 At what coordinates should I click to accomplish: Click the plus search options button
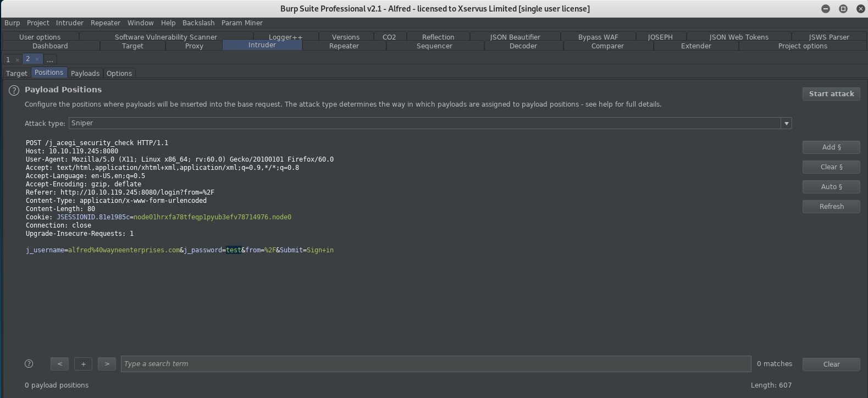coord(84,364)
